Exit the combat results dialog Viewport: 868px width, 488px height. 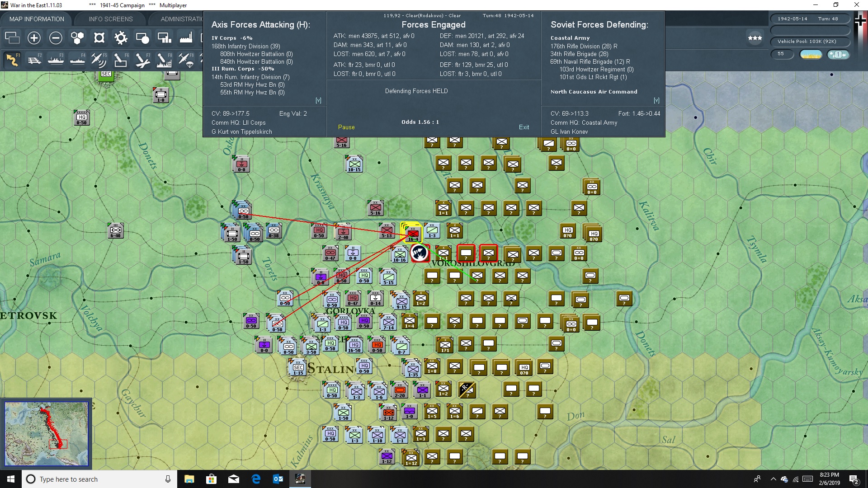[524, 127]
